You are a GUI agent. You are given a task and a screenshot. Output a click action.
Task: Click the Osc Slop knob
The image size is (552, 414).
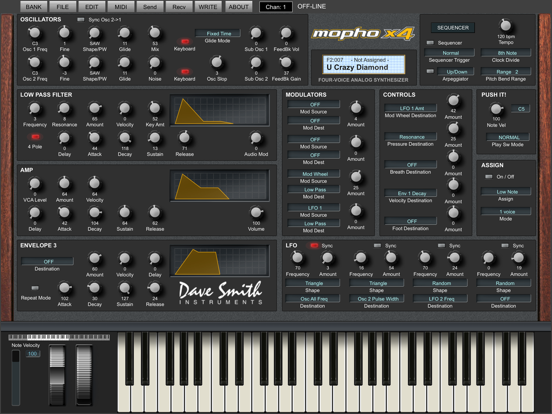pyautogui.click(x=217, y=63)
